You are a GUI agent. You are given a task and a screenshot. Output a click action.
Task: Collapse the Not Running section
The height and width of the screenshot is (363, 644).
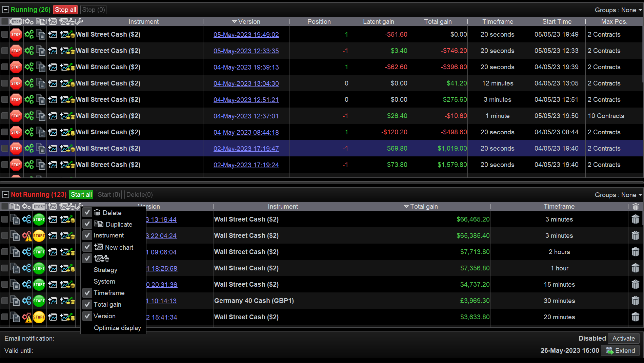[5, 195]
